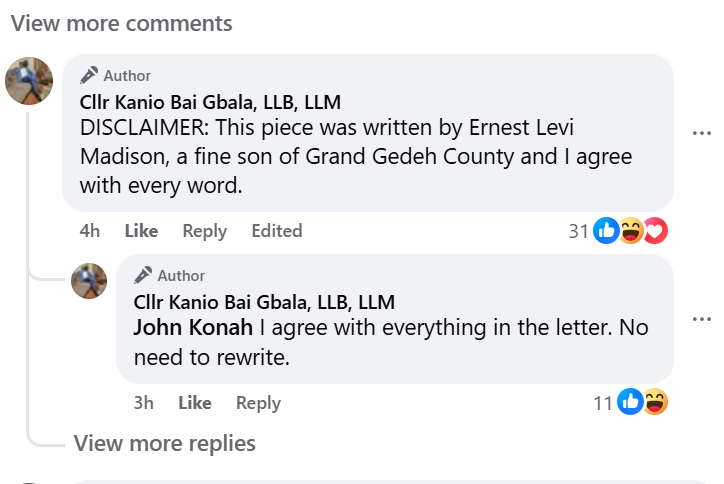This screenshot has width=724, height=484.
Task: Open the three-dot options for the reply comment
Action: tap(702, 318)
